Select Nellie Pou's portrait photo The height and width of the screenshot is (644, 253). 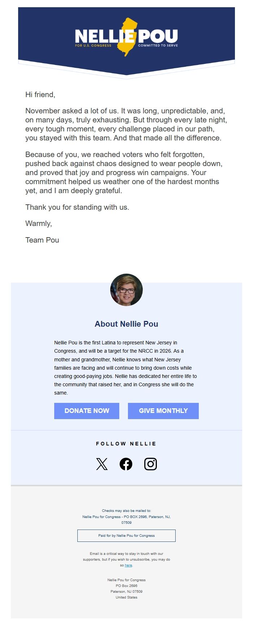click(x=126, y=290)
